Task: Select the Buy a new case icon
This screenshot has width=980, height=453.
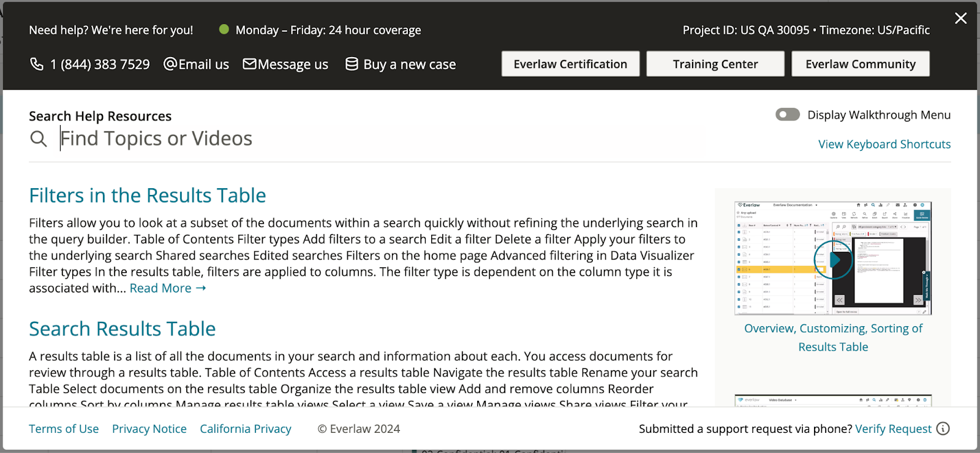Action: [350, 64]
